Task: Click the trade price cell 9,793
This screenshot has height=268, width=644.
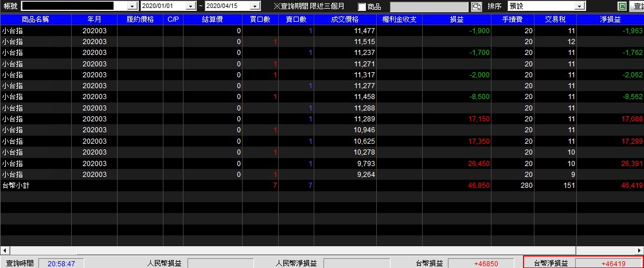Action: [366, 163]
